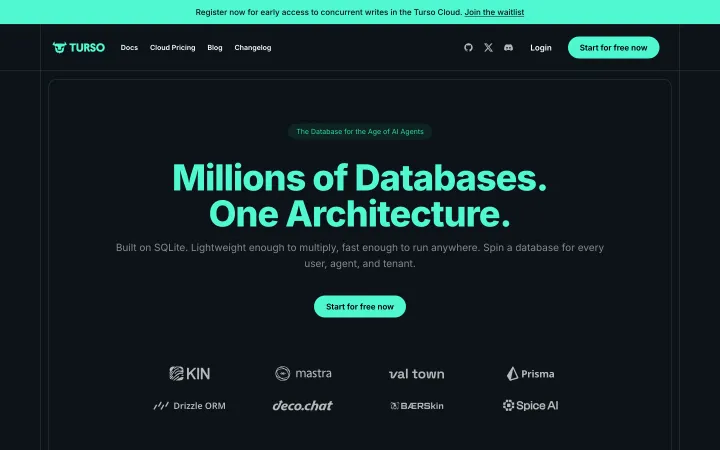Click the 'Millions of Databases.' headline

[360, 177]
